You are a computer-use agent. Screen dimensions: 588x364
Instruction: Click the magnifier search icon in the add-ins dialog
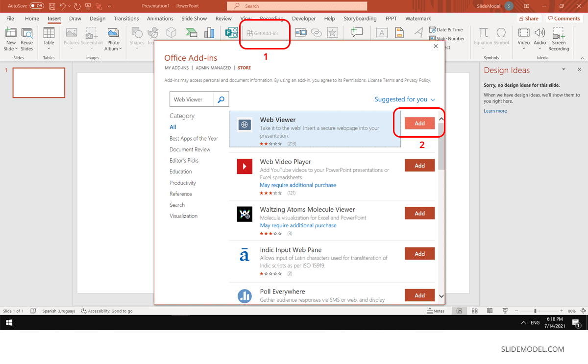click(221, 99)
